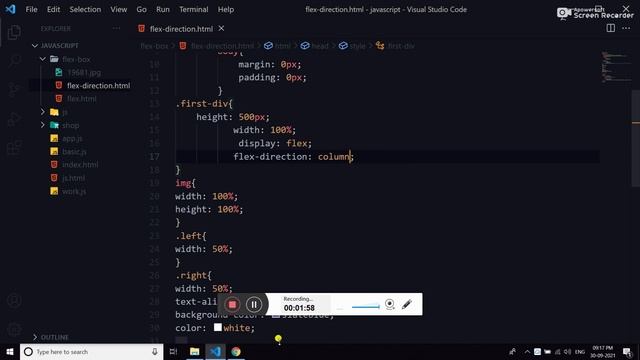The image size is (640, 360).
Task: Close the flex-direction.html tab
Action: [x=221, y=29]
